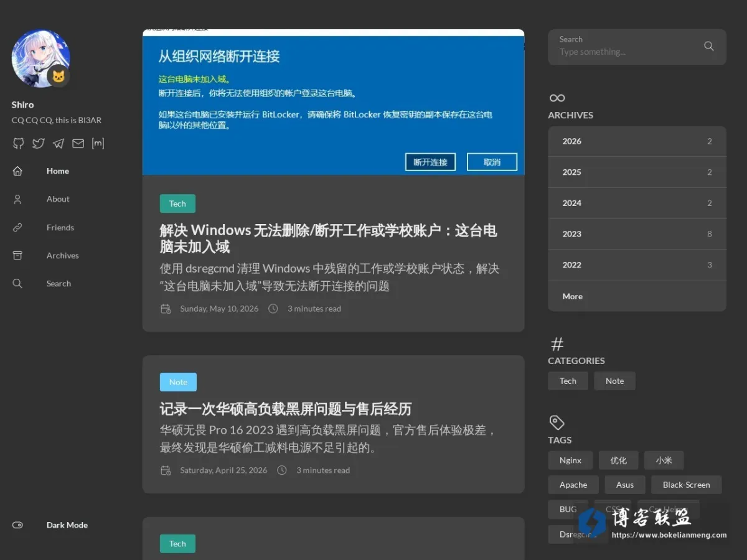Click the Home house icon

[17, 171]
